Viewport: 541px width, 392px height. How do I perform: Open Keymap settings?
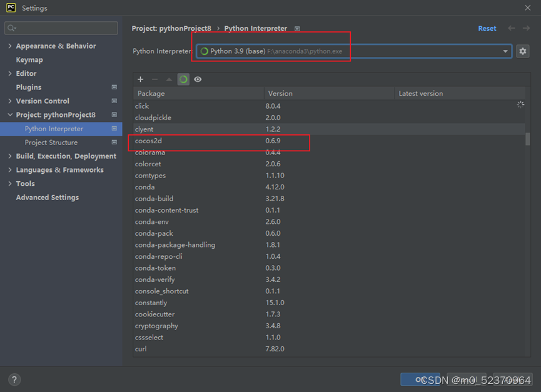click(x=29, y=60)
